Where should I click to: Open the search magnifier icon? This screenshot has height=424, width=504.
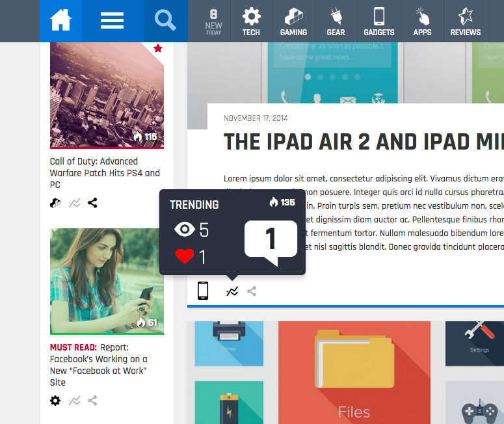[x=165, y=21]
